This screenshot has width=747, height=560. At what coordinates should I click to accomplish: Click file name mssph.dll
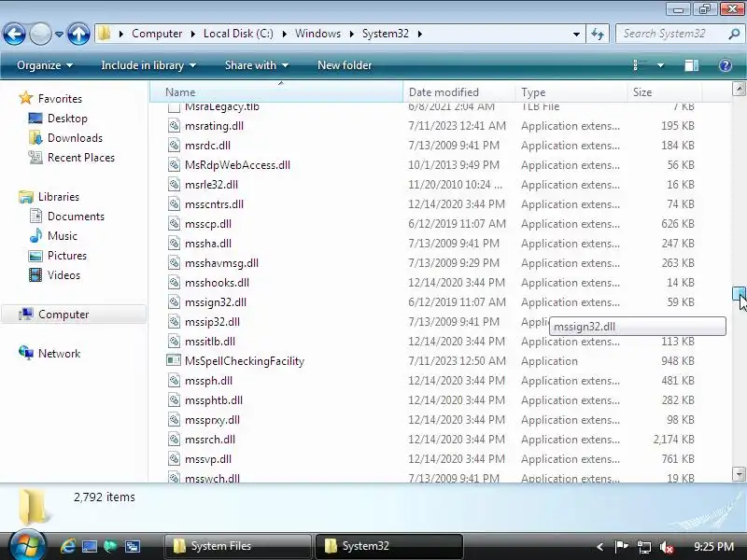coord(208,381)
